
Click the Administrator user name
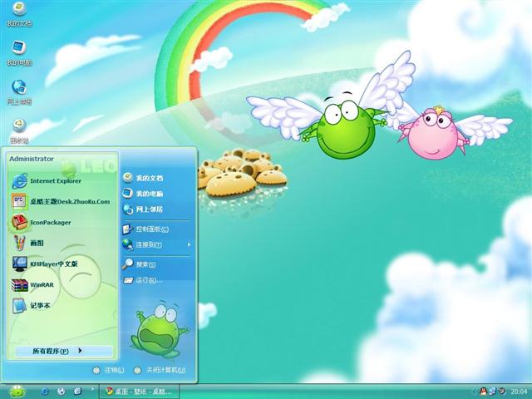point(32,159)
